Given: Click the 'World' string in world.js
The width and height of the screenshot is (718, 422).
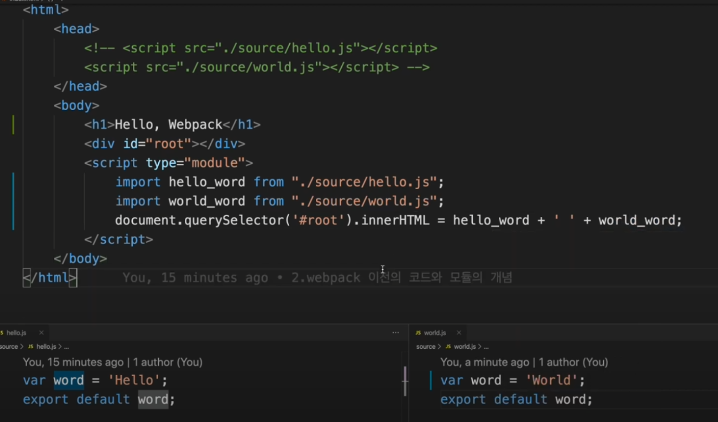Looking at the screenshot, I should (x=552, y=380).
